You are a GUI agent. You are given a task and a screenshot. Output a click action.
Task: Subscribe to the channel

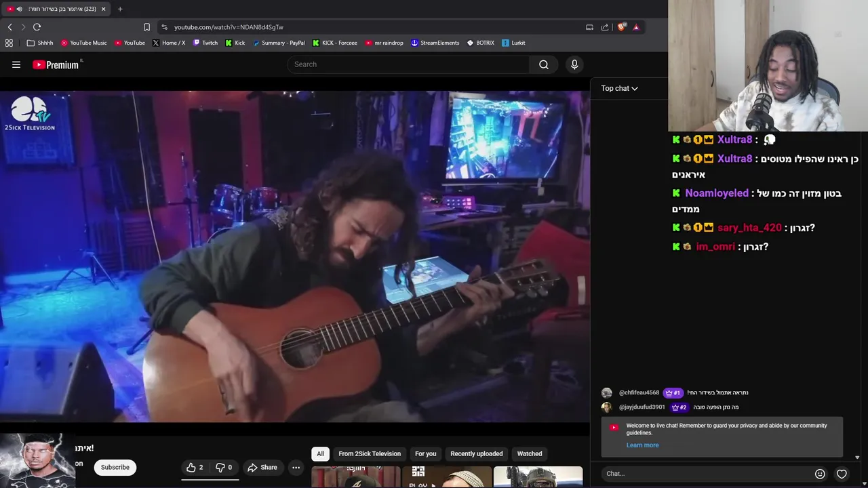(x=115, y=467)
